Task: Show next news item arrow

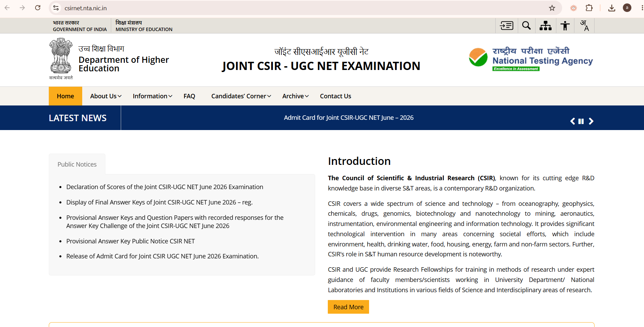Action: [x=591, y=121]
